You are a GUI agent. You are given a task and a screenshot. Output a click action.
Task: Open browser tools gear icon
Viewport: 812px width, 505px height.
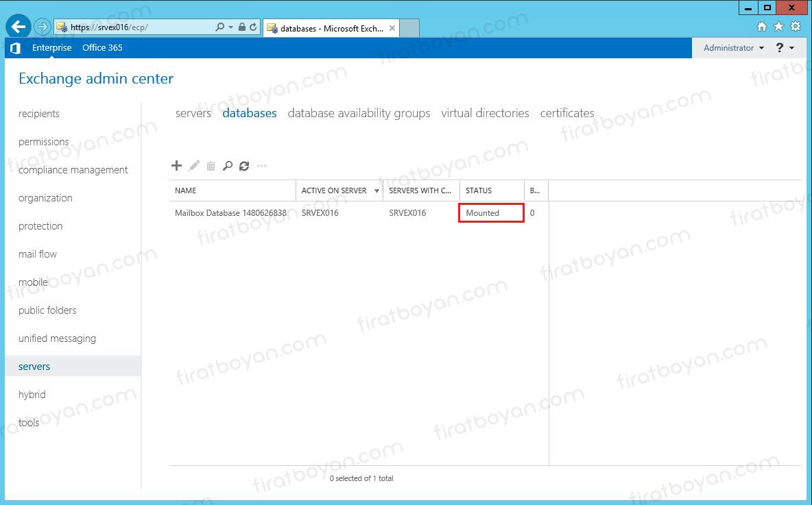tap(796, 27)
